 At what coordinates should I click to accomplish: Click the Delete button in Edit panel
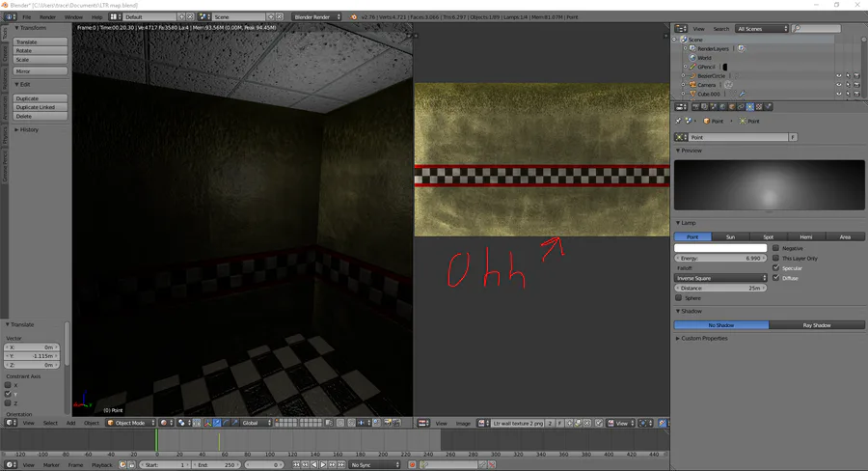tap(41, 116)
